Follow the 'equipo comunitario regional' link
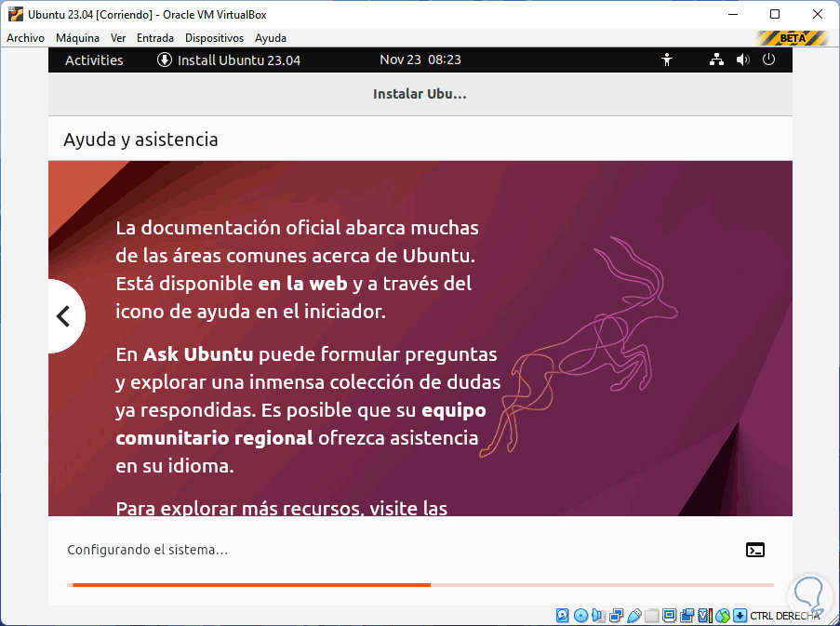 click(301, 424)
